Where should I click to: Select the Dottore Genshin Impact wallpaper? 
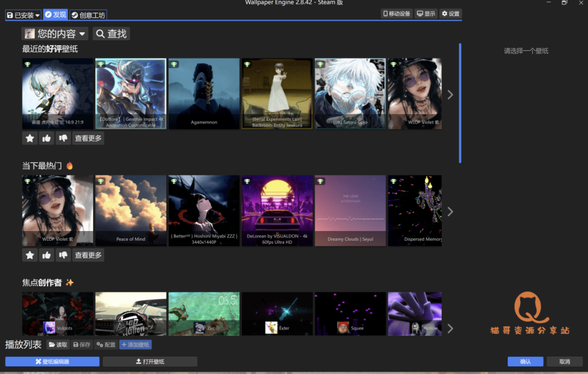point(130,94)
